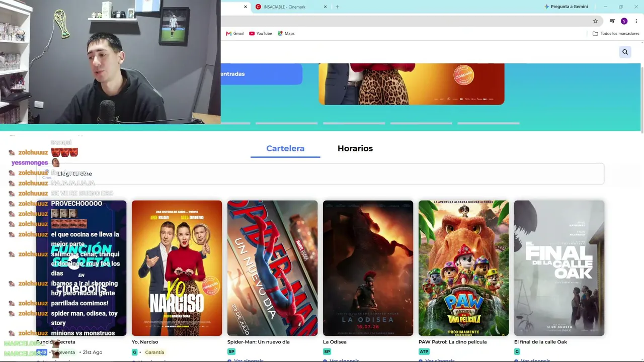Open the Spider-Man: Un nuevo día poster
Screen dimensions: 644x362
tap(272, 268)
